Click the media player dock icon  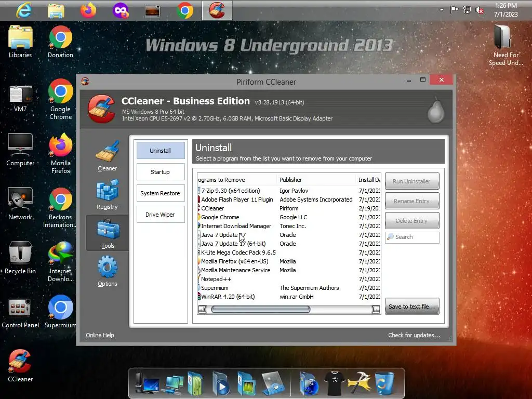pos(221,383)
